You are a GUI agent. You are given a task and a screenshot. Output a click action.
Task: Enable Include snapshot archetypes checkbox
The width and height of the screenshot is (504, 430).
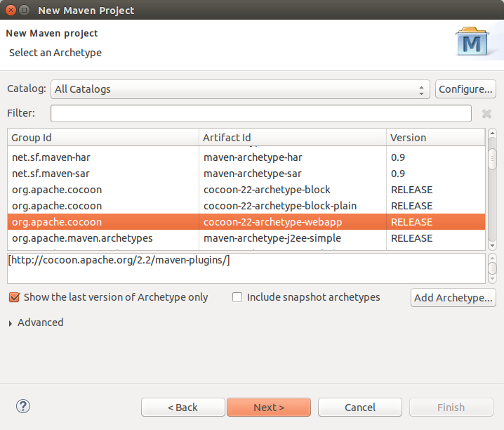(x=237, y=297)
